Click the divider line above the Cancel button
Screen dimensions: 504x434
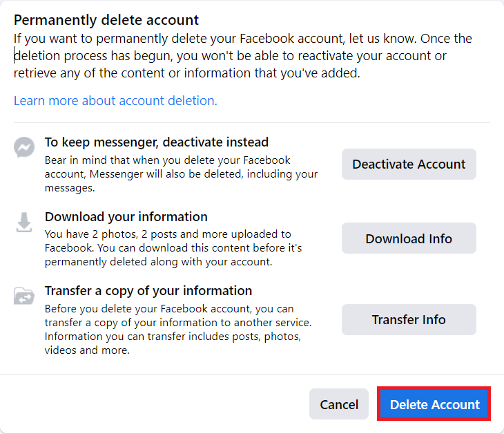pos(252,375)
